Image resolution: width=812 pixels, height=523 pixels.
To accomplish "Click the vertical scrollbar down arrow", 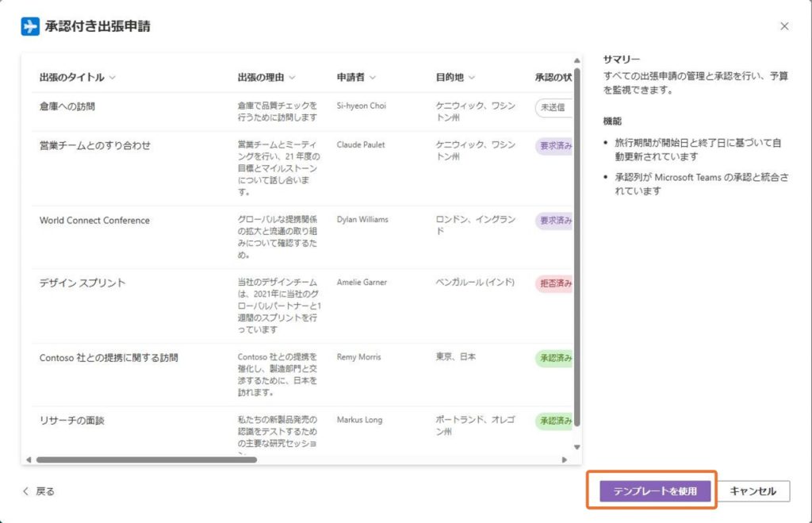I will [577, 448].
